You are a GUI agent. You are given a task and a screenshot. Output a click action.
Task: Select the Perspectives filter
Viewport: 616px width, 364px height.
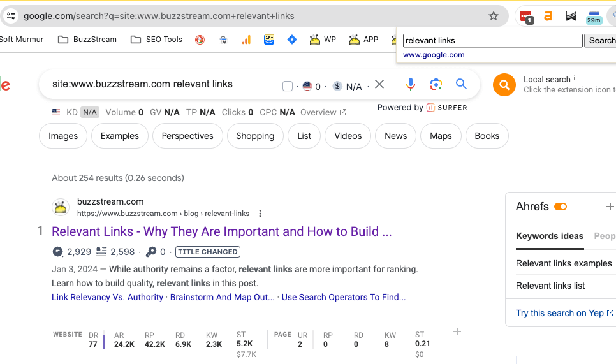pos(187,136)
